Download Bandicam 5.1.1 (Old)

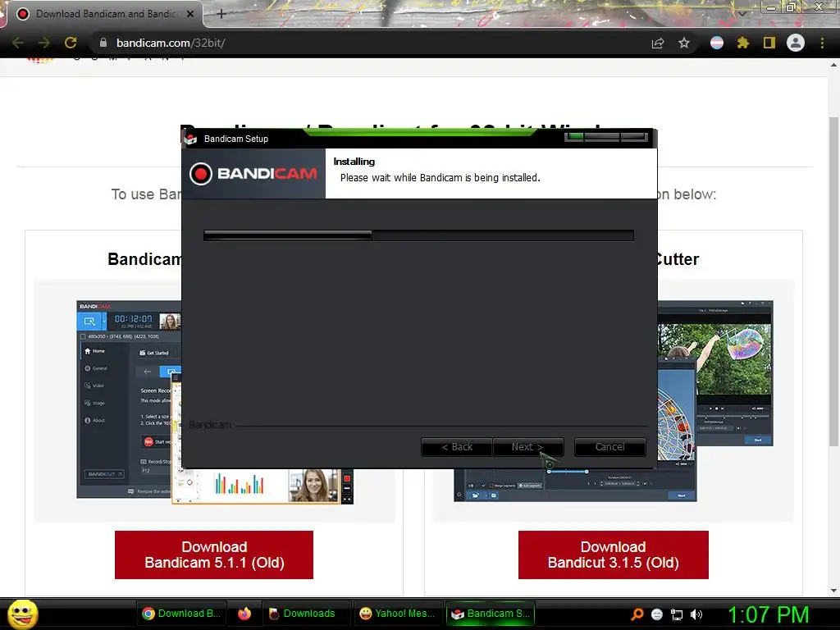click(214, 555)
